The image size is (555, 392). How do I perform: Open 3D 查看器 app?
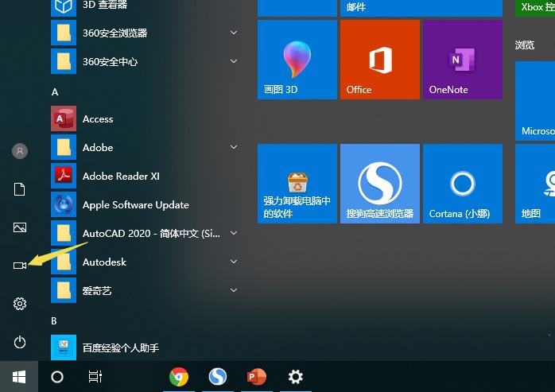146,7
